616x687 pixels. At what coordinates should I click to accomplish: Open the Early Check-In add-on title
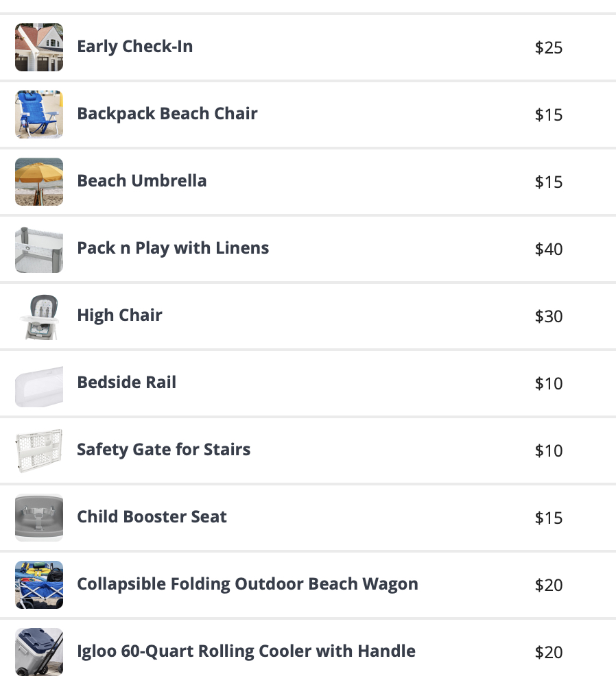(135, 47)
